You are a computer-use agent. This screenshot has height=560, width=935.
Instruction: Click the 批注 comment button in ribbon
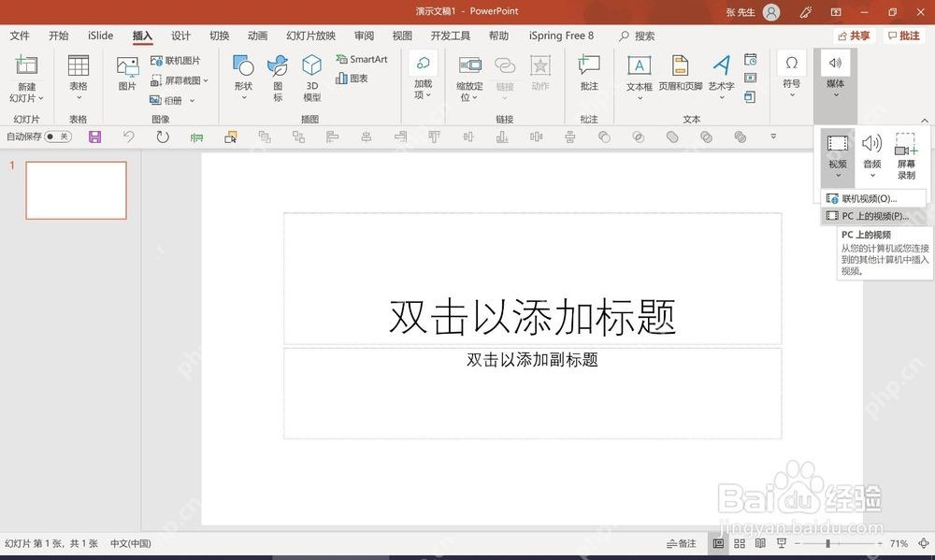(x=589, y=74)
